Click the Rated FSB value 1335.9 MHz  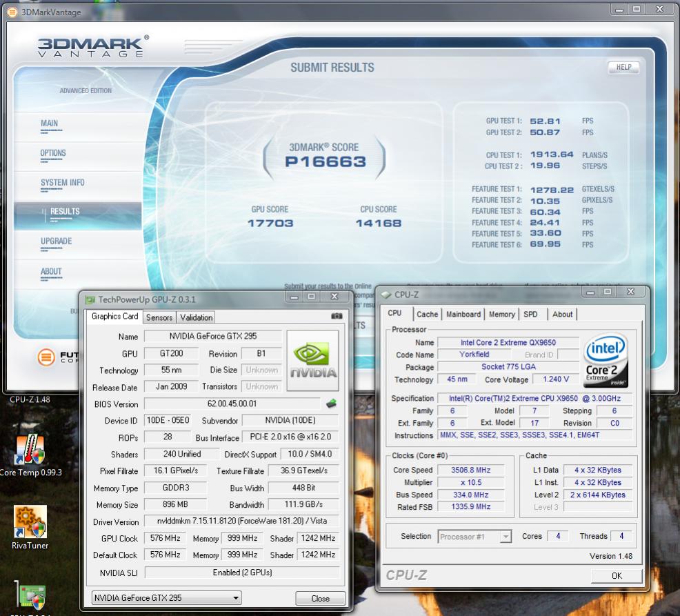pos(470,507)
